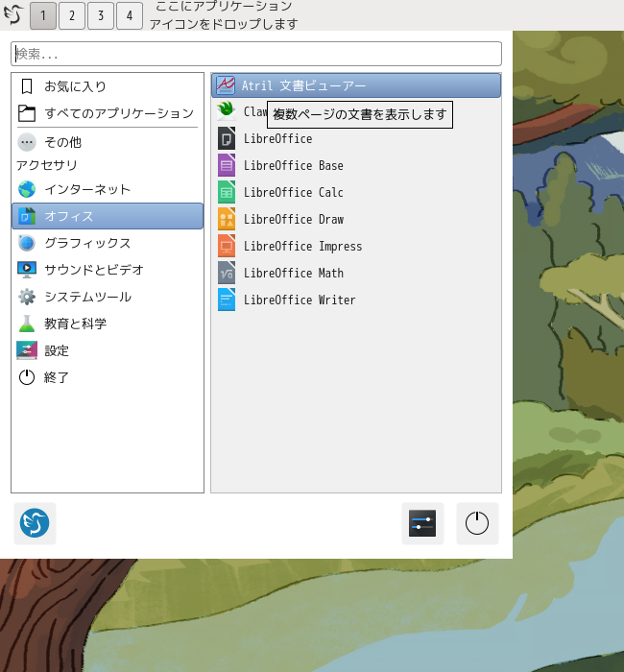Click the お気に入り bookmark icon
The height and width of the screenshot is (672, 624).
27,86
